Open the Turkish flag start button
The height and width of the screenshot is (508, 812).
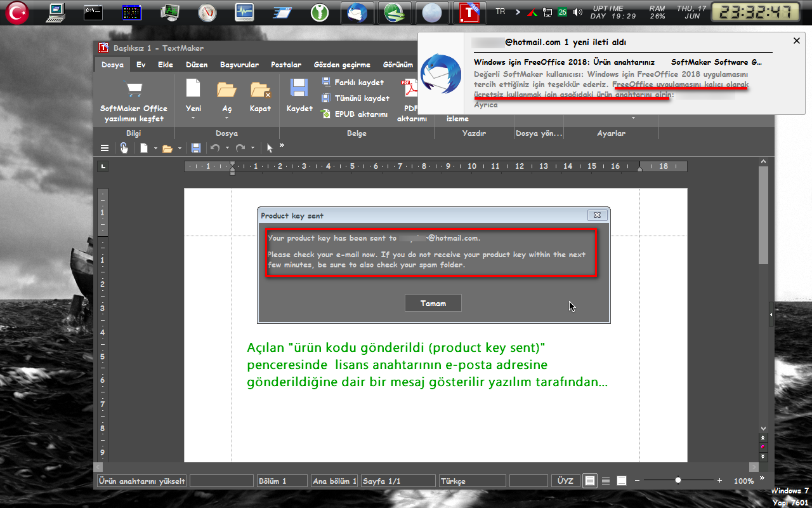coord(18,12)
